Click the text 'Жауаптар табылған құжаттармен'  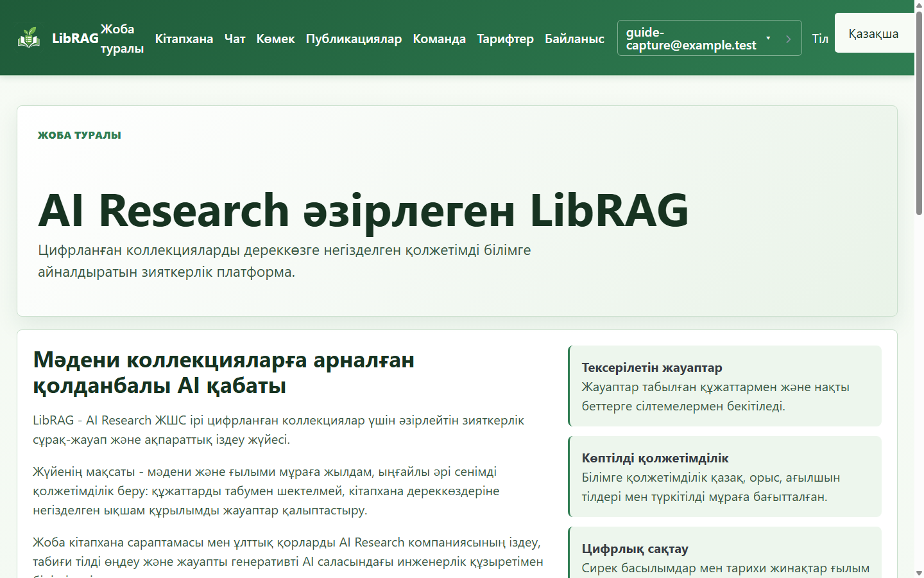[715, 396]
